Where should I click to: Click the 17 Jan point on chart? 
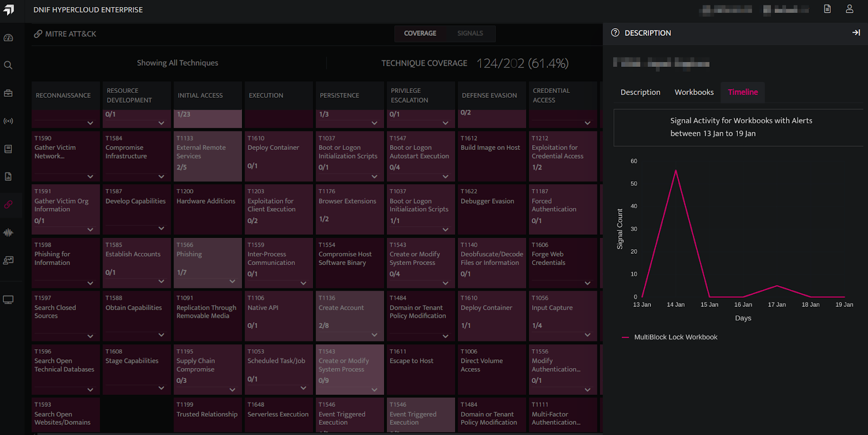point(777,286)
